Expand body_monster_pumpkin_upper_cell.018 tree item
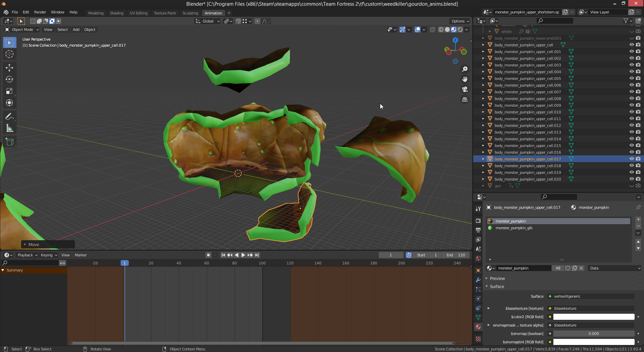 [483, 166]
